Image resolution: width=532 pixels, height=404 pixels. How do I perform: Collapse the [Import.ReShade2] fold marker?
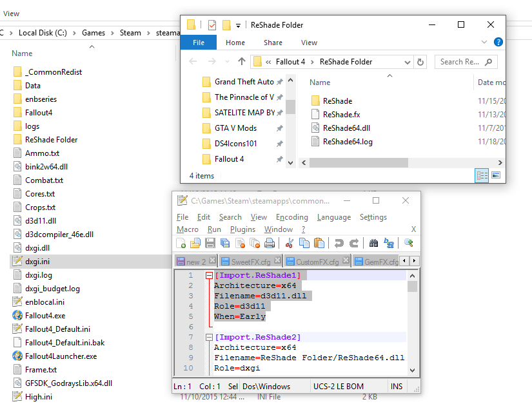(209, 337)
